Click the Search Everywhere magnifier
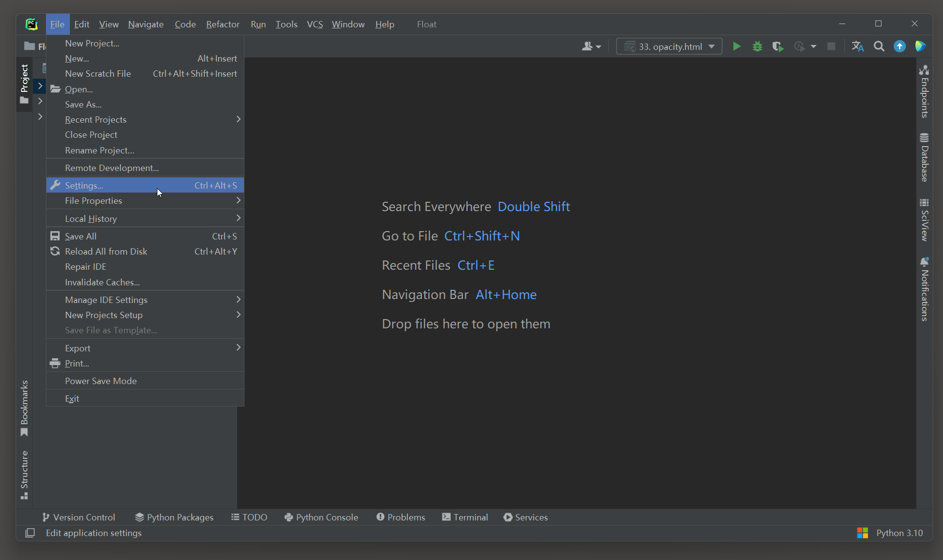The width and height of the screenshot is (943, 560). pyautogui.click(x=879, y=46)
